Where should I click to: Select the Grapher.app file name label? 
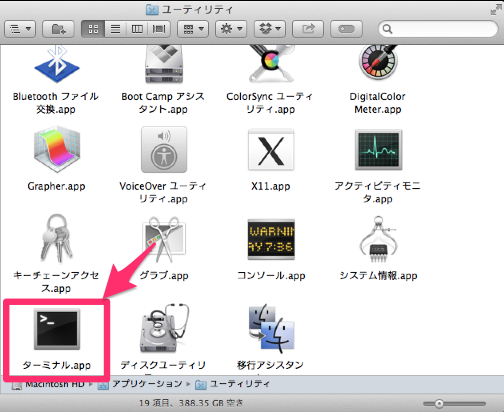tap(56, 186)
